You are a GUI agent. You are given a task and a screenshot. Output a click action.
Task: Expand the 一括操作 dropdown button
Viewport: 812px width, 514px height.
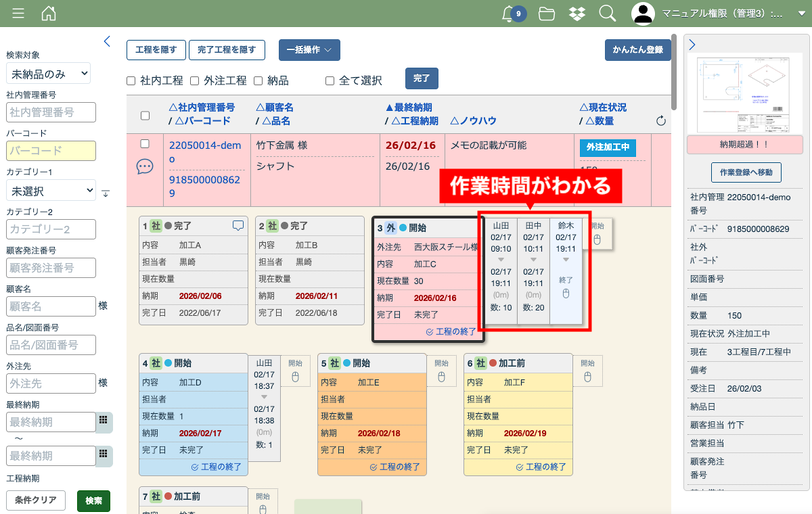point(309,50)
